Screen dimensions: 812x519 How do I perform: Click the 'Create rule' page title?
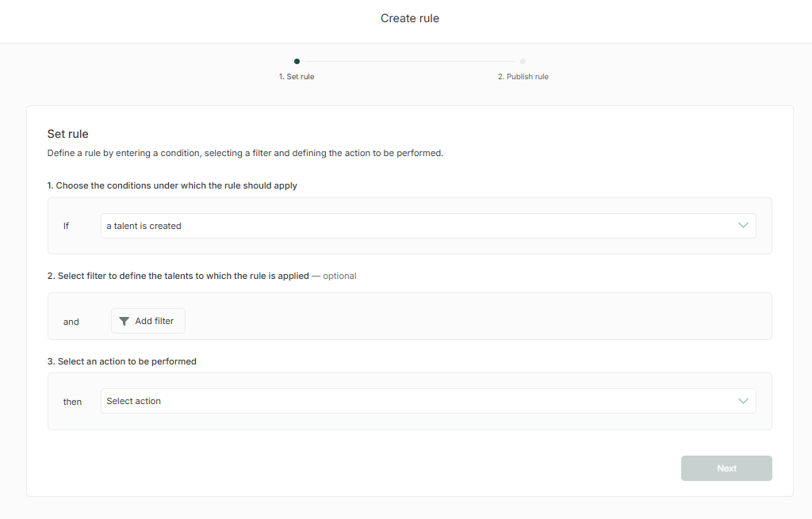409,18
